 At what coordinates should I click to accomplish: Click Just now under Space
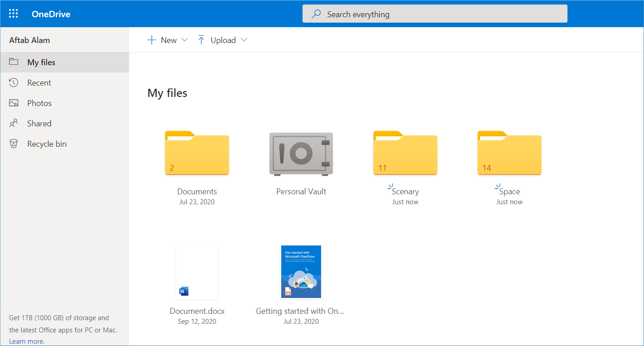pyautogui.click(x=509, y=202)
